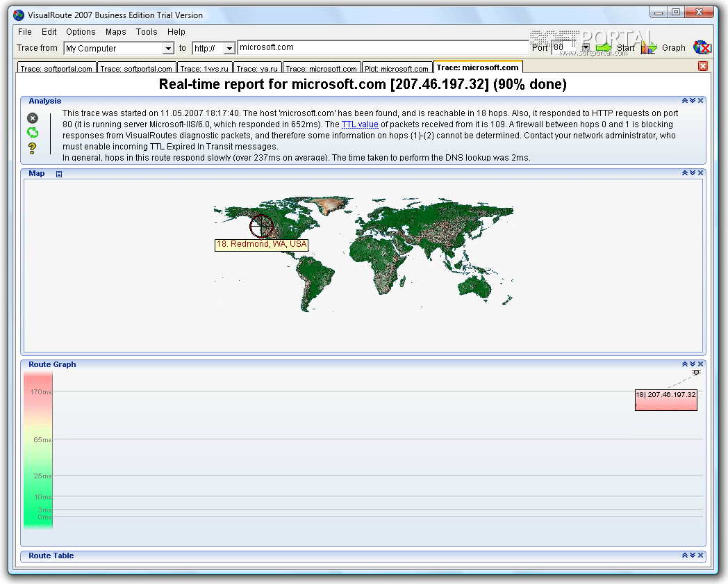Viewport: 728px width, 584px height.
Task: Click the Route Graph panel title
Action: tap(52, 364)
